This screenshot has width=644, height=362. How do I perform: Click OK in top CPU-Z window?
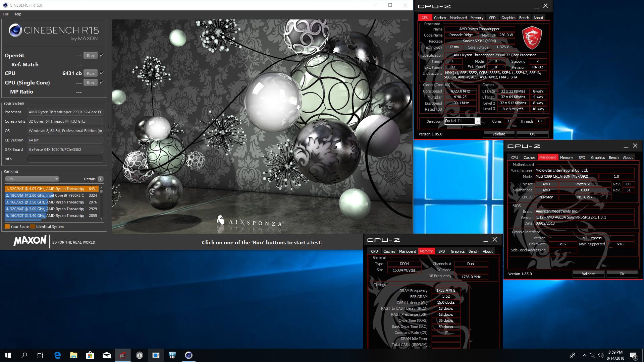click(x=532, y=134)
